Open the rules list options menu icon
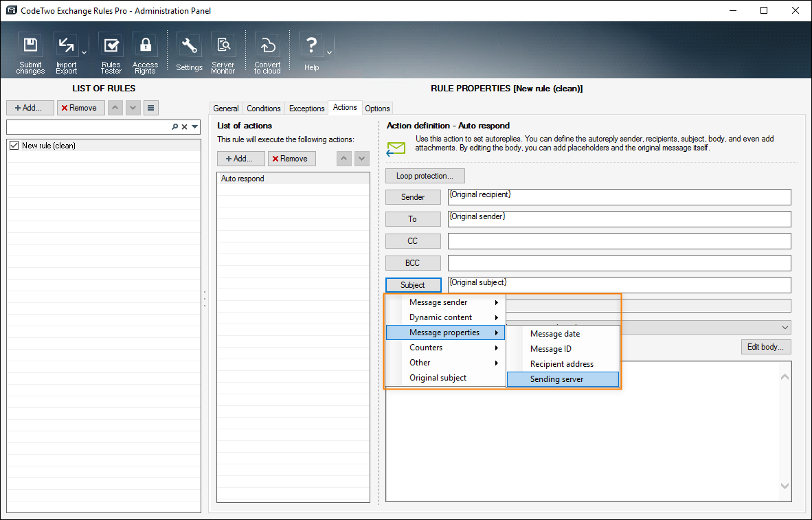The image size is (812, 520). coord(150,108)
